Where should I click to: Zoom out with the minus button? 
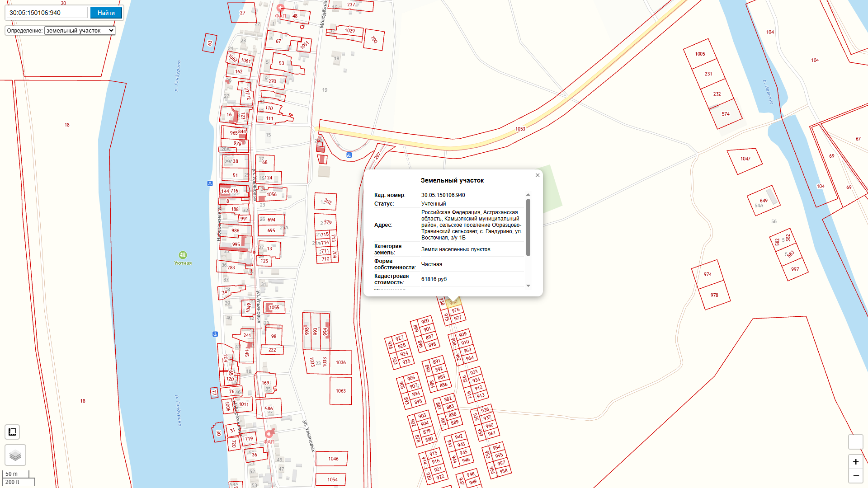(855, 476)
